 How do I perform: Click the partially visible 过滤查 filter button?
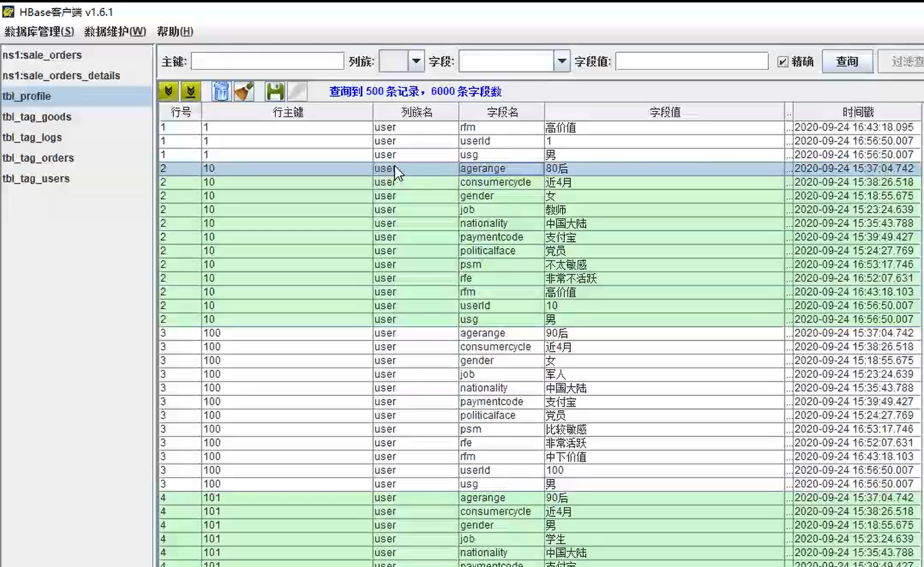click(x=904, y=62)
